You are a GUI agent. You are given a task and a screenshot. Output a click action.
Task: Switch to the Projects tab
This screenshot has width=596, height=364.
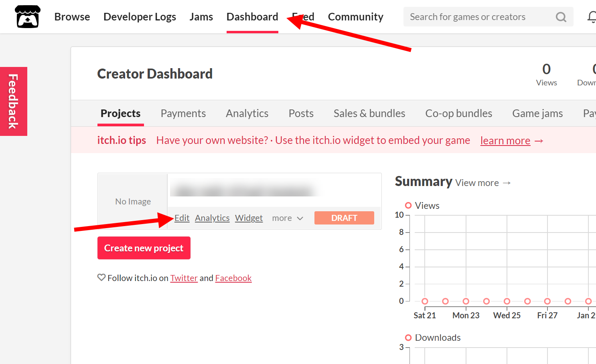click(121, 113)
